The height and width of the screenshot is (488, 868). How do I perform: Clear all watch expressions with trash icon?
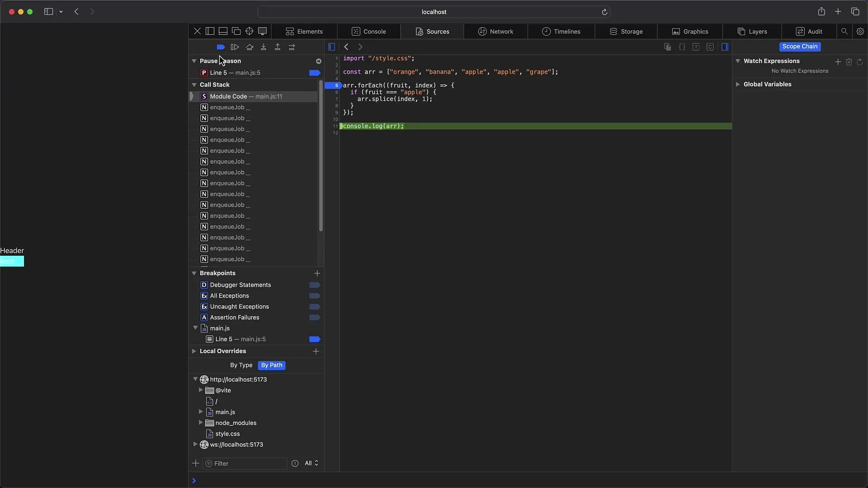pos(849,61)
